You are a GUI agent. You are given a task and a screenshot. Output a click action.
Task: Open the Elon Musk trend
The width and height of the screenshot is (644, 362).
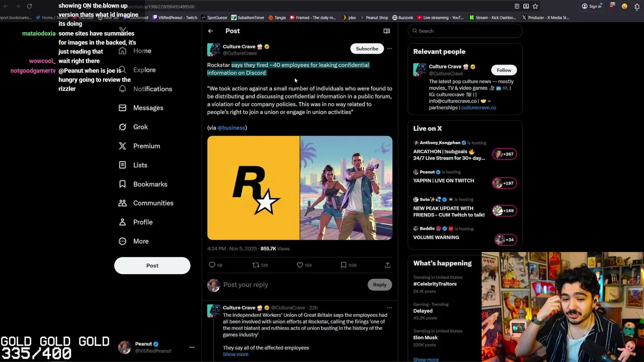tap(426, 338)
